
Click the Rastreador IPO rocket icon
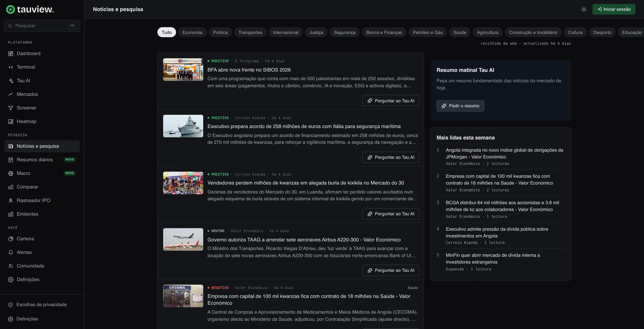(11, 201)
